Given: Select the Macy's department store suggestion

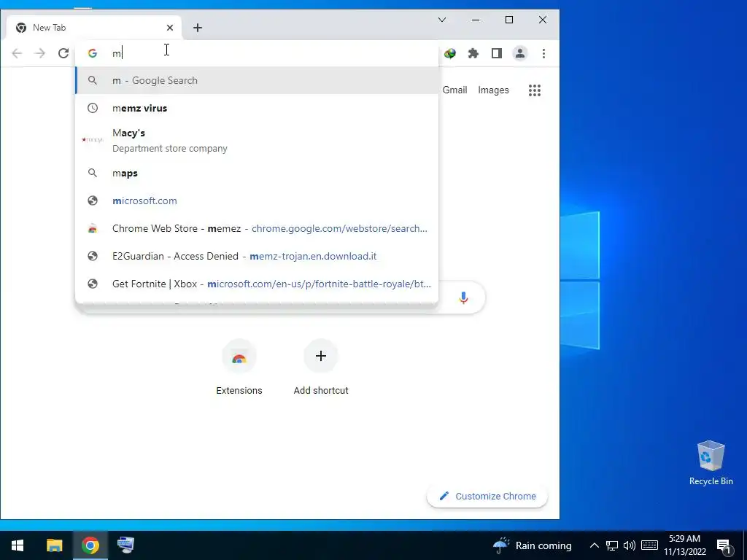Looking at the screenshot, I should coord(257,141).
